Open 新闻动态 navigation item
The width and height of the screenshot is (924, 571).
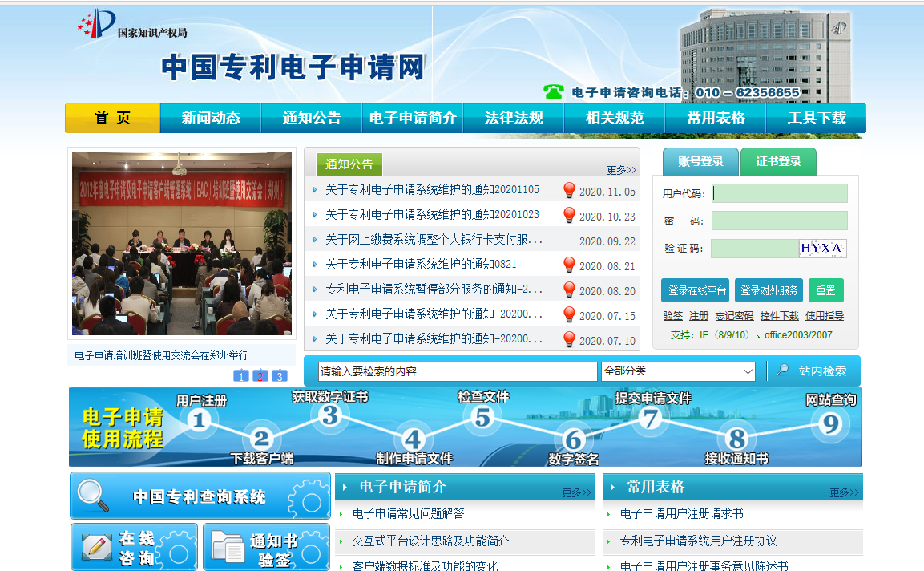[x=211, y=118]
